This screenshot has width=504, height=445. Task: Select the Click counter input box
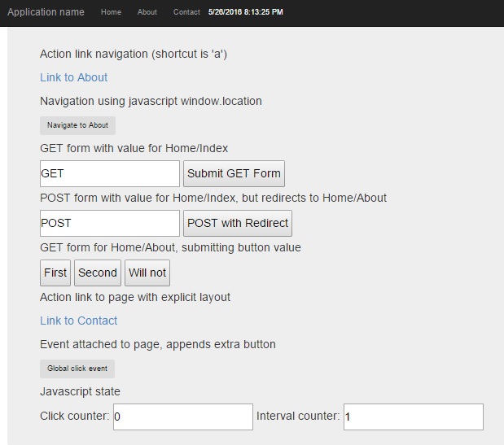(x=183, y=417)
